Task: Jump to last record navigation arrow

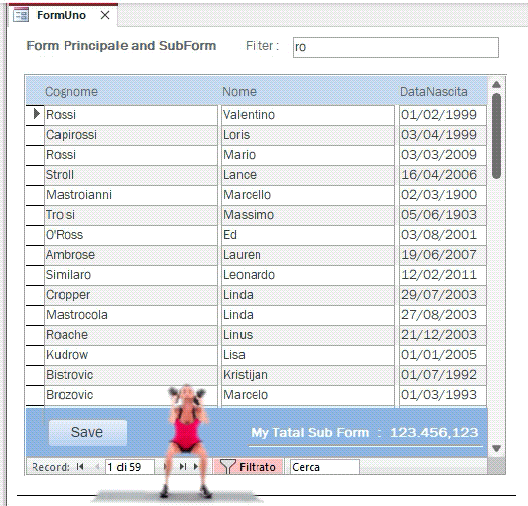Action: (183, 467)
